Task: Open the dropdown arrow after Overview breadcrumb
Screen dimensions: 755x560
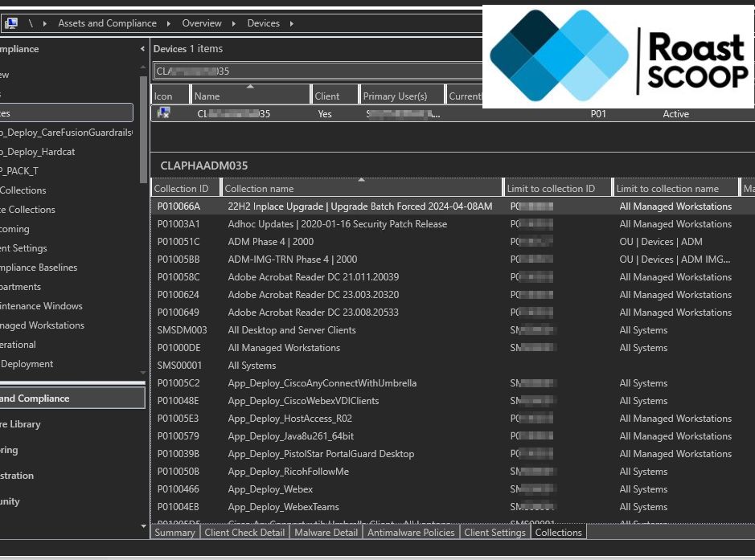Action: [233, 23]
